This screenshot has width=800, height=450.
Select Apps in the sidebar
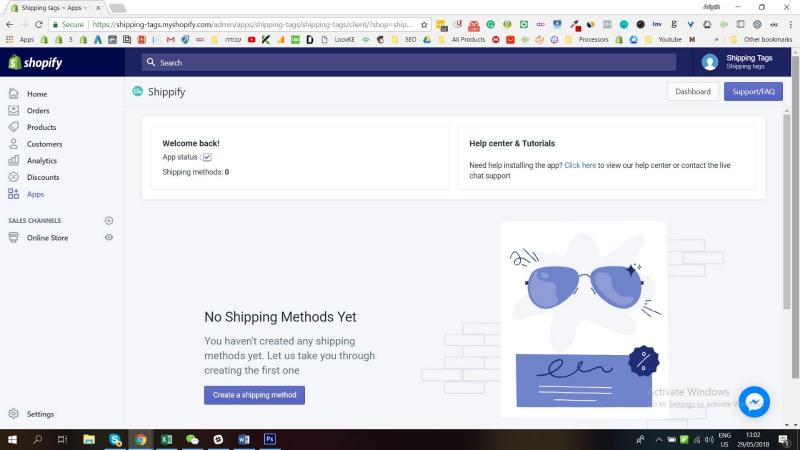click(x=35, y=194)
